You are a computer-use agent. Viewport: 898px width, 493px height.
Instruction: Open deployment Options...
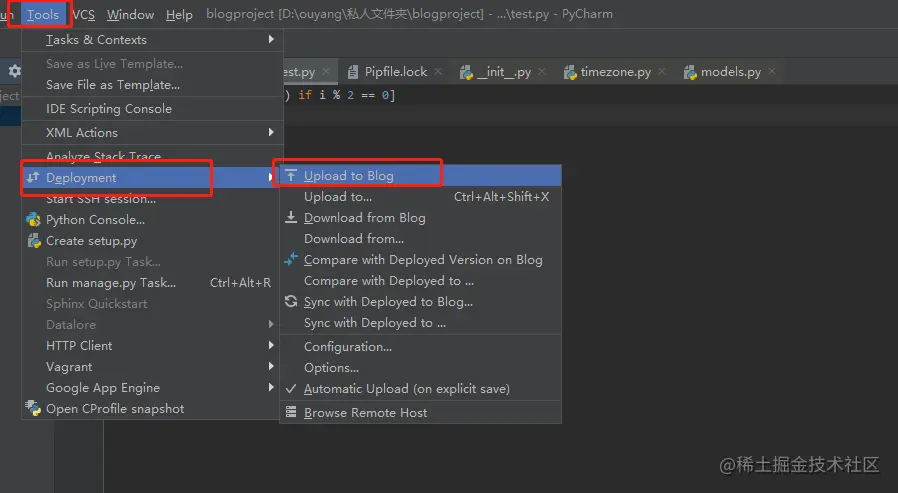point(420,368)
